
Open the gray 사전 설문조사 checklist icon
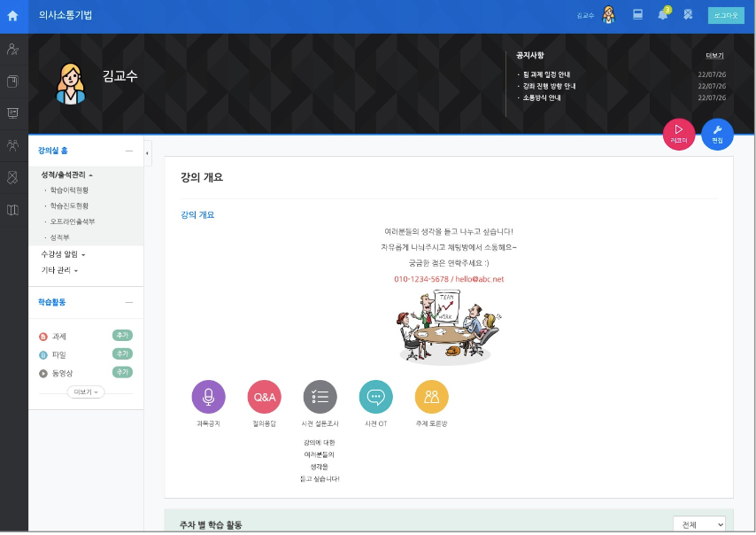pos(320,397)
